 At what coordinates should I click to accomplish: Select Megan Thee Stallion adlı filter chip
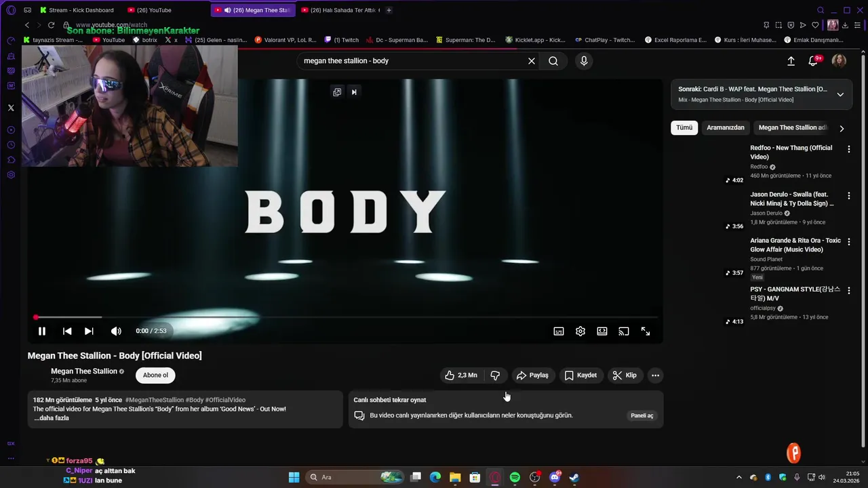(793, 127)
